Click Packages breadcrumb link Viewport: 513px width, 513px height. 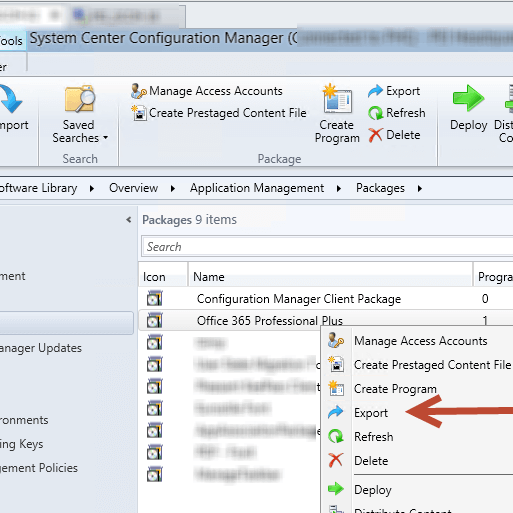tap(380, 188)
